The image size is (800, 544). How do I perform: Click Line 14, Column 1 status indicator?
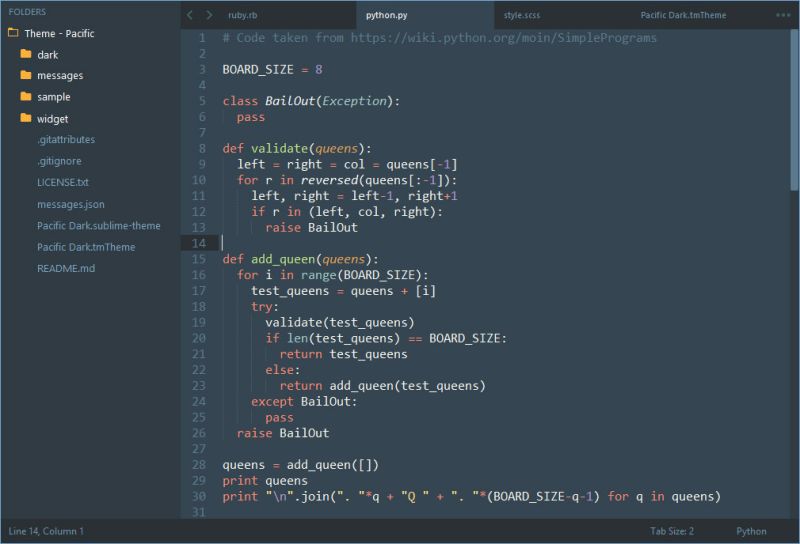tap(46, 531)
